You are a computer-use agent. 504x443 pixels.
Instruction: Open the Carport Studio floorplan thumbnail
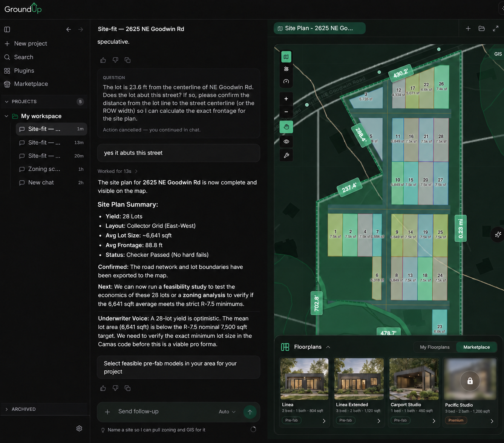pos(414,379)
